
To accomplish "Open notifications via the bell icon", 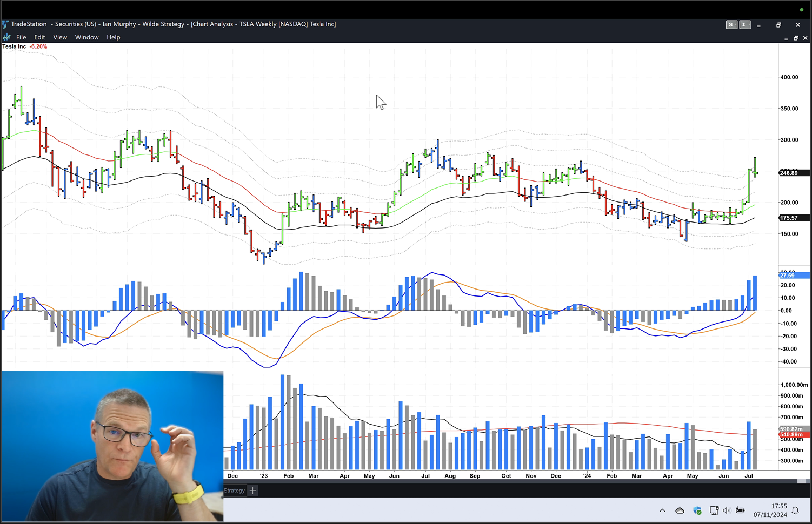I will [x=795, y=510].
